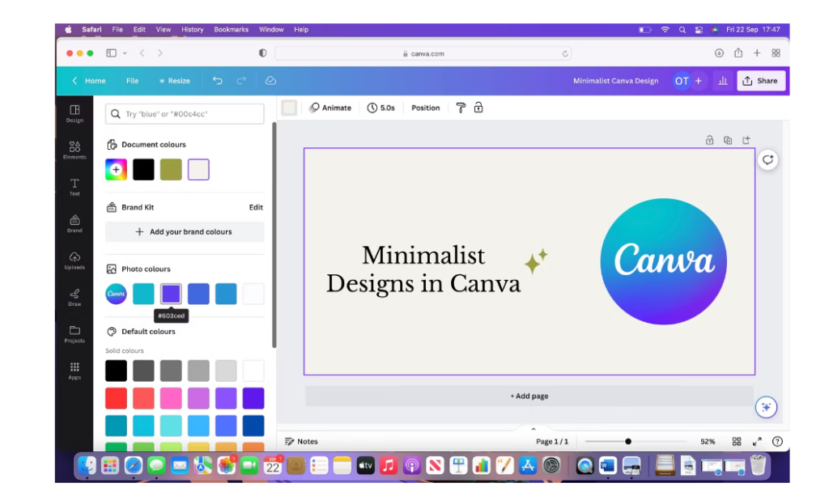Toggle the Safari sidebar
The width and height of the screenshot is (829, 504).
[111, 53]
